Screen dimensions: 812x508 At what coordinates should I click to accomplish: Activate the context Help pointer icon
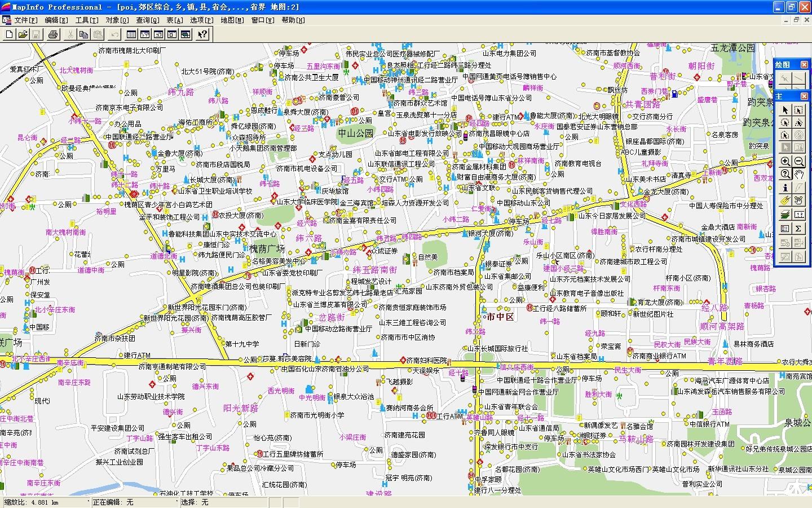(x=202, y=34)
